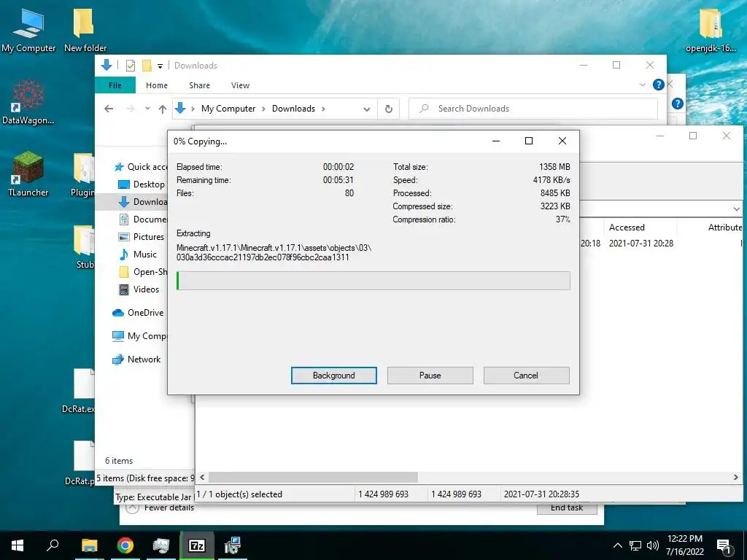Open volume control in system tray
Screen dimensions: 747x560
coord(653,545)
